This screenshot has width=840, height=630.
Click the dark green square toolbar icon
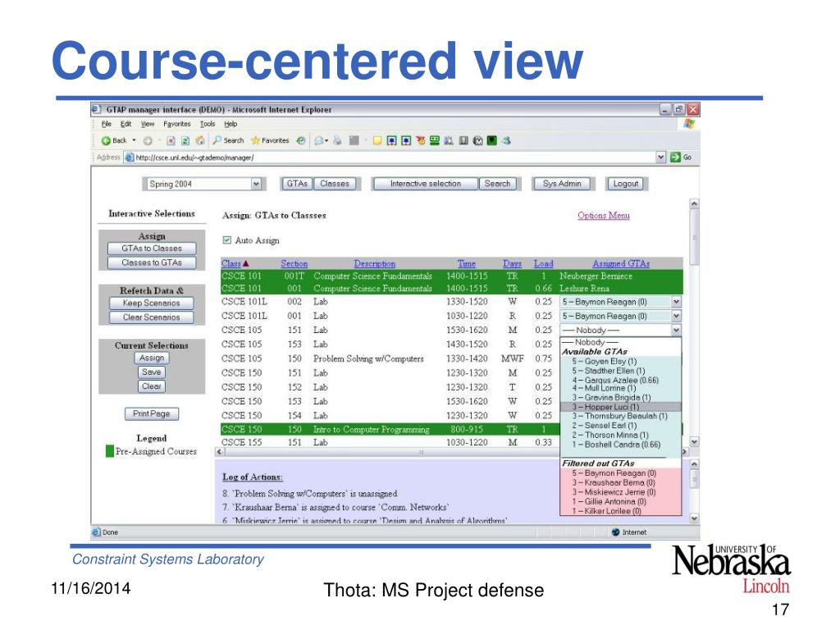(491, 140)
